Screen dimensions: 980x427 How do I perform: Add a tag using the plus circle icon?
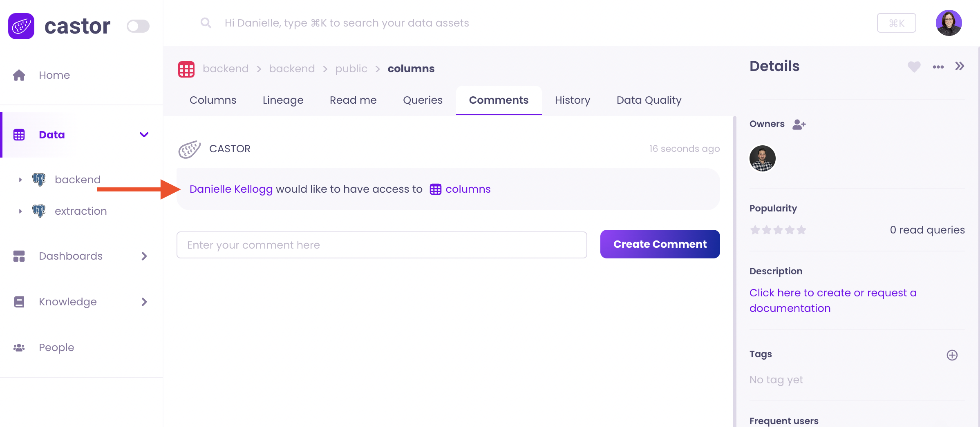(x=952, y=355)
